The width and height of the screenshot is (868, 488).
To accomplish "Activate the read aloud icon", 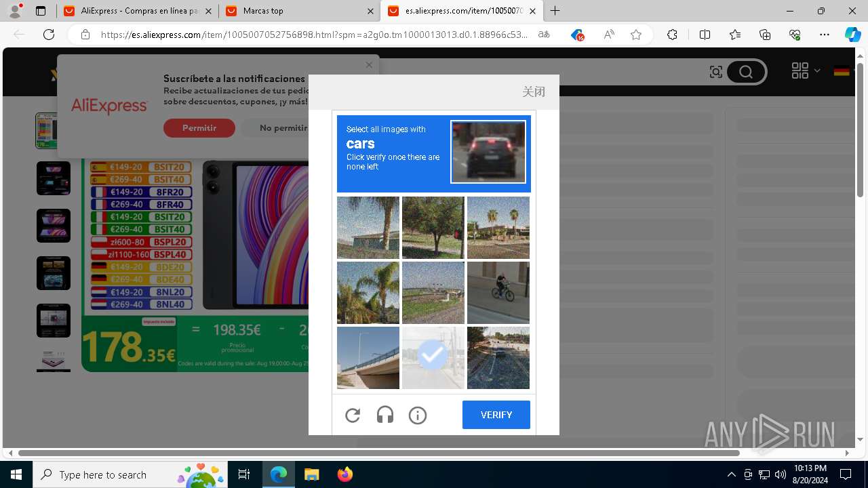I will 609,35.
